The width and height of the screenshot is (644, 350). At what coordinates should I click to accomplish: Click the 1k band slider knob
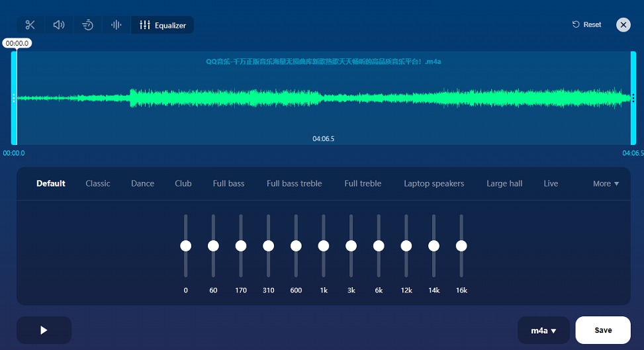tap(323, 245)
